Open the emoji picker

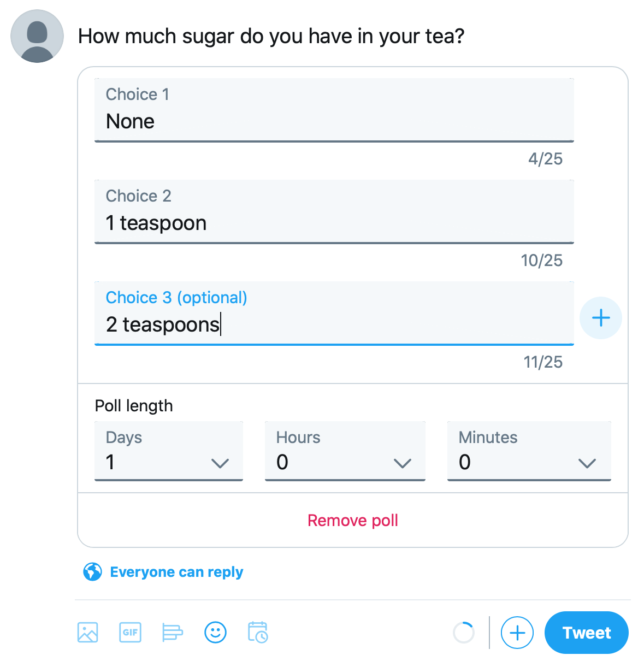215,633
